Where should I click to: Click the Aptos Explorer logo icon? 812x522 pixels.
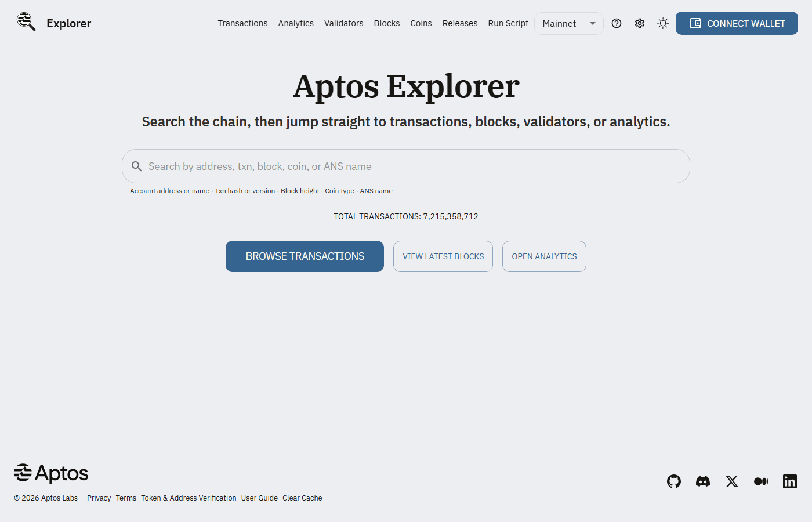coord(26,21)
